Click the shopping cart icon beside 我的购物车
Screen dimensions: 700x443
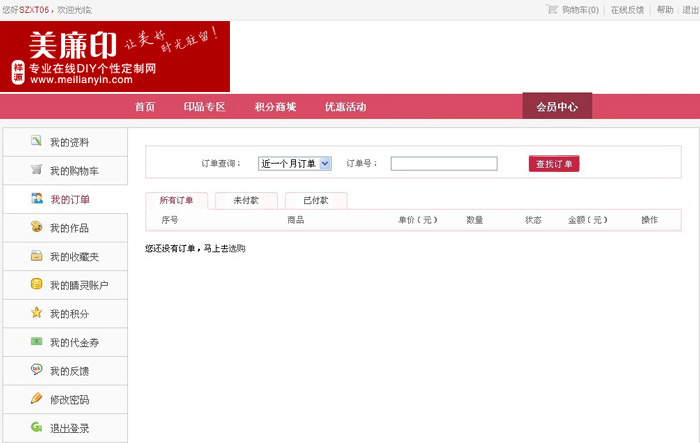click(36, 170)
